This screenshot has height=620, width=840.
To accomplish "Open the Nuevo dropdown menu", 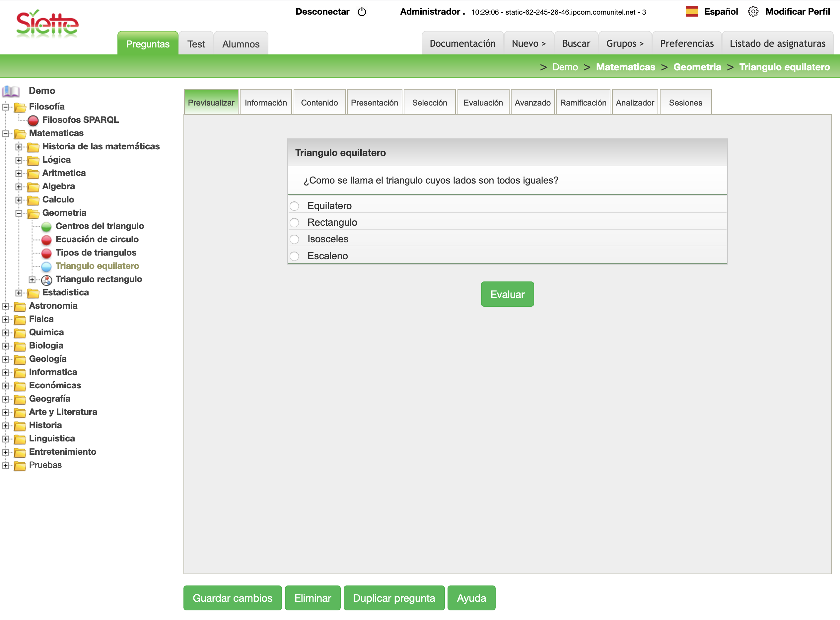I will 528,43.
